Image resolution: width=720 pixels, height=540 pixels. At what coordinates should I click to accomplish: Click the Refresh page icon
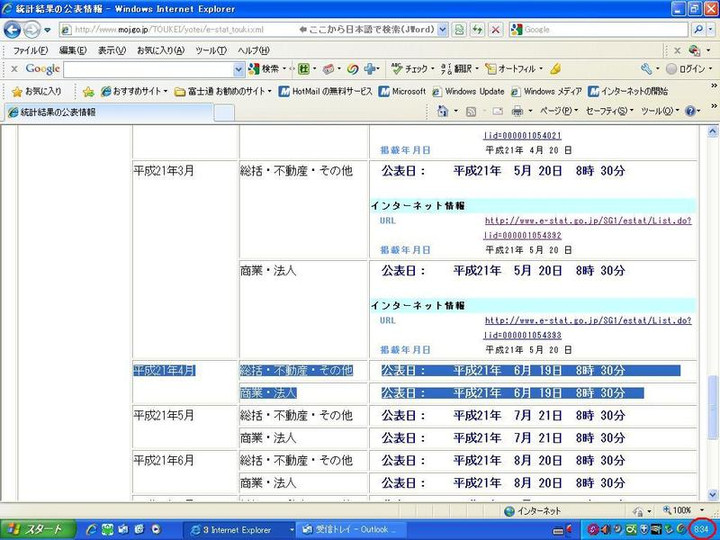coord(477,30)
